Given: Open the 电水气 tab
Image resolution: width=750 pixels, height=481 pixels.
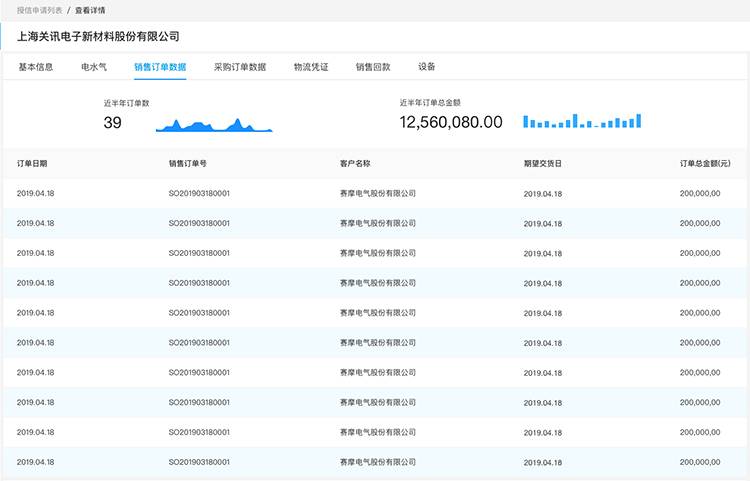Looking at the screenshot, I should click(94, 67).
